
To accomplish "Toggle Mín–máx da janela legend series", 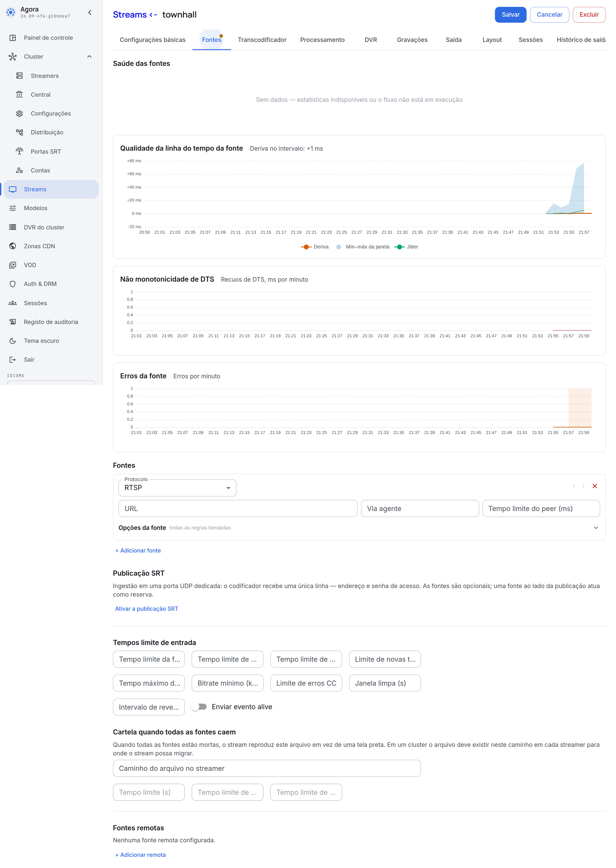I will (x=363, y=247).
